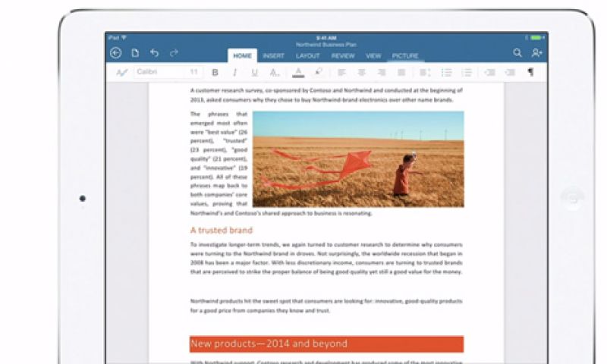Image resolution: width=607 pixels, height=364 pixels.
Task: Open the Share person-plus icon
Action: [537, 52]
